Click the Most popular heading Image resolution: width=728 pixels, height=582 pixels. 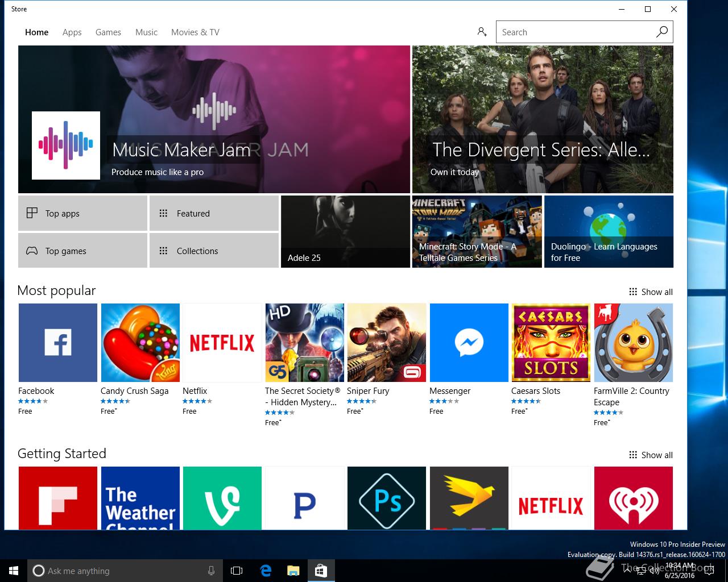(56, 290)
